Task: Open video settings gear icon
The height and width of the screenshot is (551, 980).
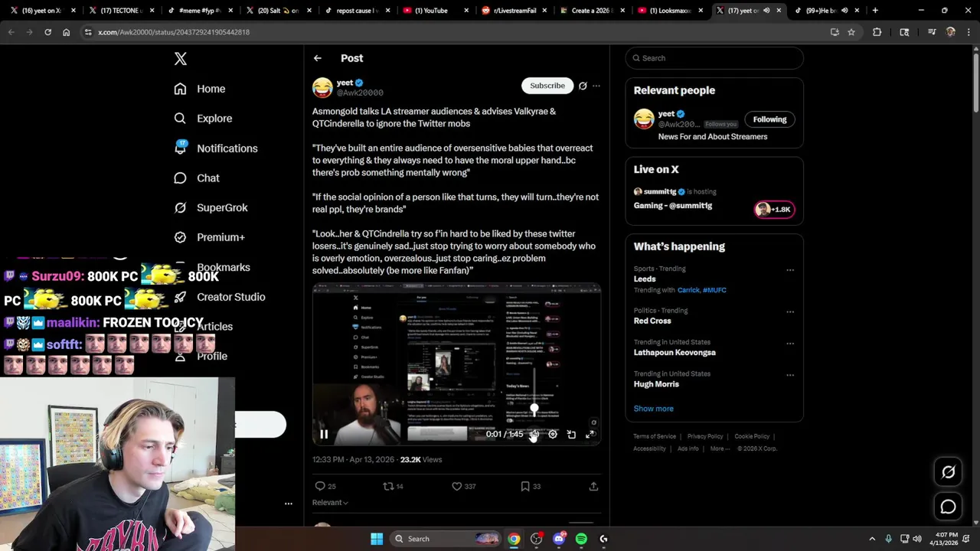Action: click(x=553, y=434)
